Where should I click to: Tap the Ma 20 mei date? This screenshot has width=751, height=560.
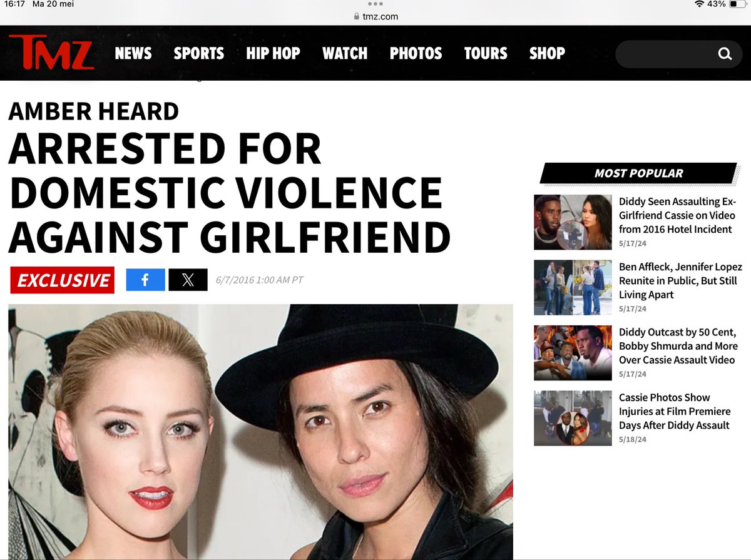pyautogui.click(x=52, y=4)
